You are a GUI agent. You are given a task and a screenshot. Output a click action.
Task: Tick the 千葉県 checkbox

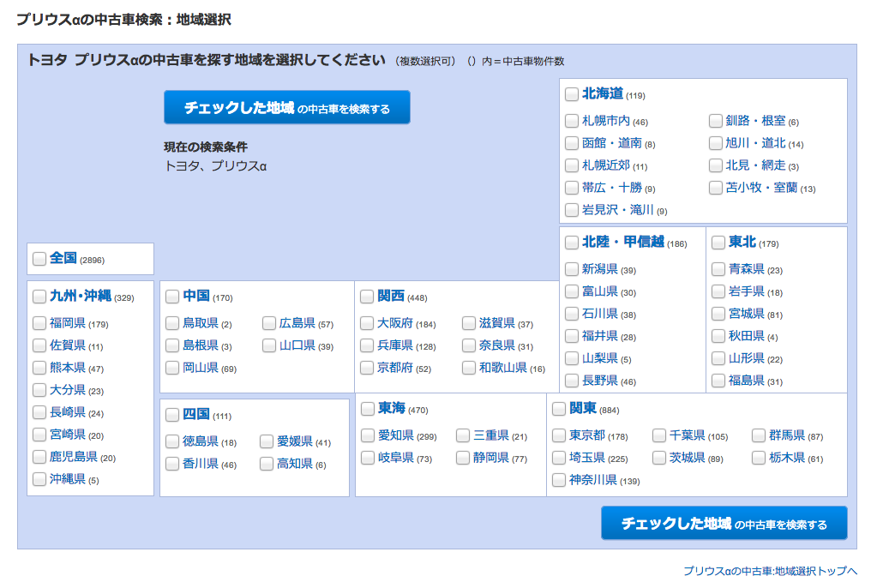point(658,435)
